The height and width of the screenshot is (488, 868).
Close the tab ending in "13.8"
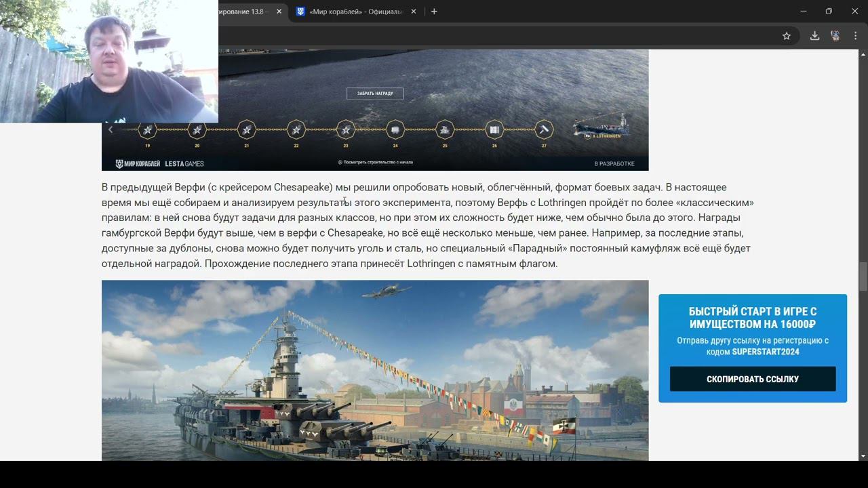[x=279, y=12]
